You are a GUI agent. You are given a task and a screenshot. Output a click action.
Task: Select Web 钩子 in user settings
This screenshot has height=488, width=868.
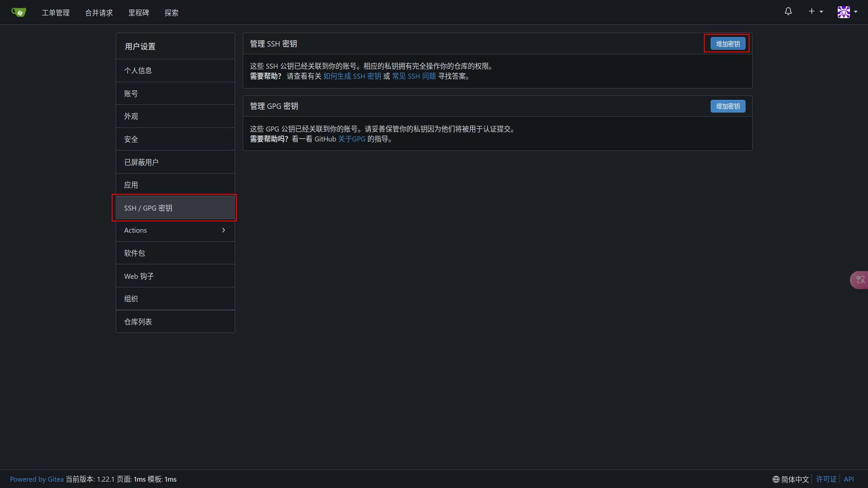tap(175, 276)
